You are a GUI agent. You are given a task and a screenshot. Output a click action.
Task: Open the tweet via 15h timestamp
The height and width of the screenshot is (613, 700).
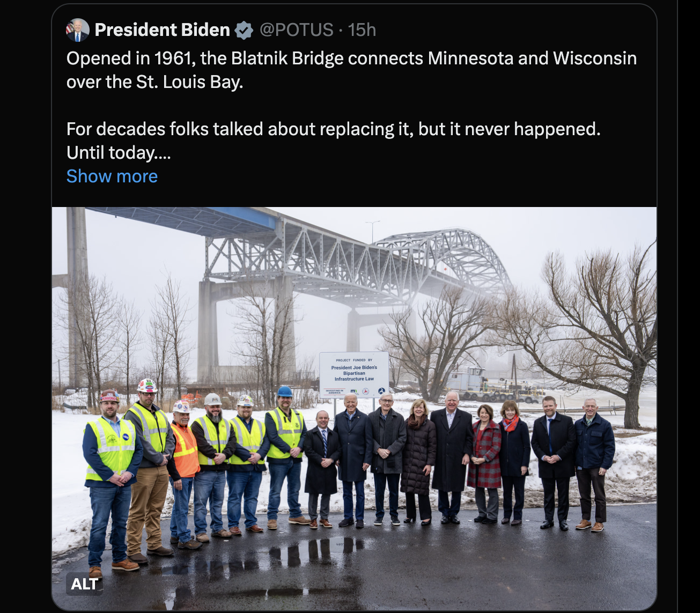362,30
